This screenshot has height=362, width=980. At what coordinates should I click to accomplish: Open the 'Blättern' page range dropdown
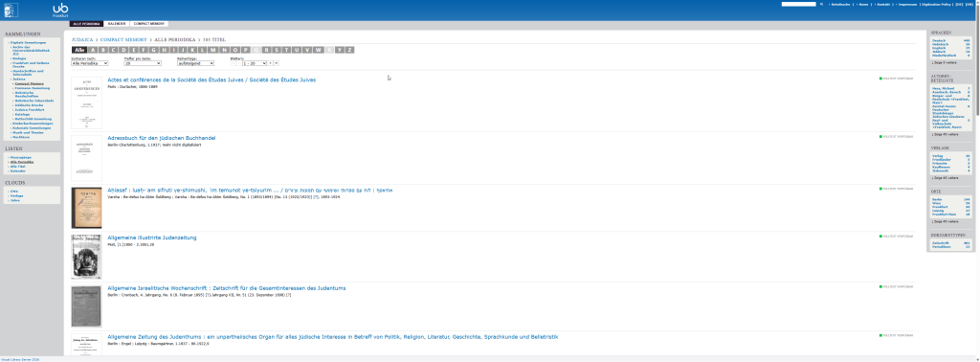pyautogui.click(x=255, y=63)
